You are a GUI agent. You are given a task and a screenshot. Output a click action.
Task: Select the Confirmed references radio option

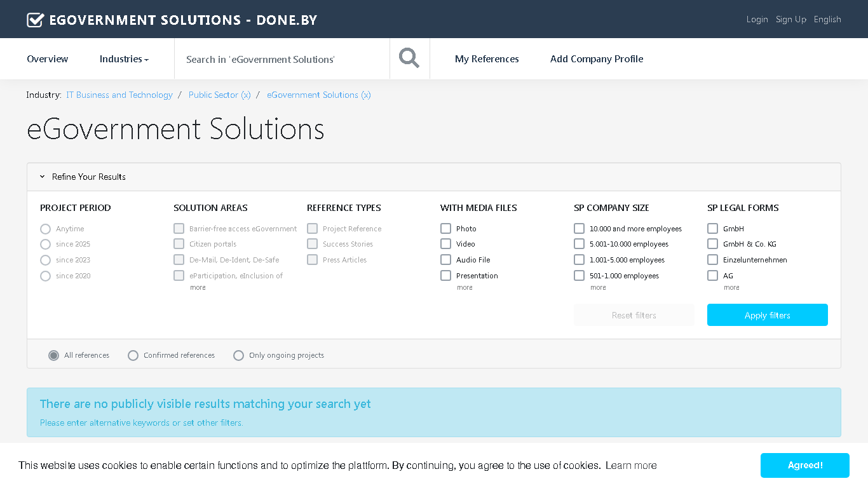coord(133,355)
